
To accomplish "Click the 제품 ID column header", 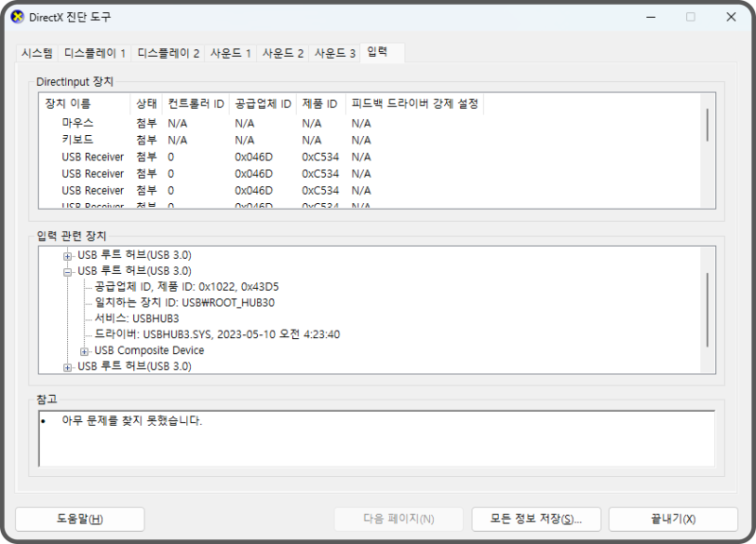I will [x=321, y=104].
